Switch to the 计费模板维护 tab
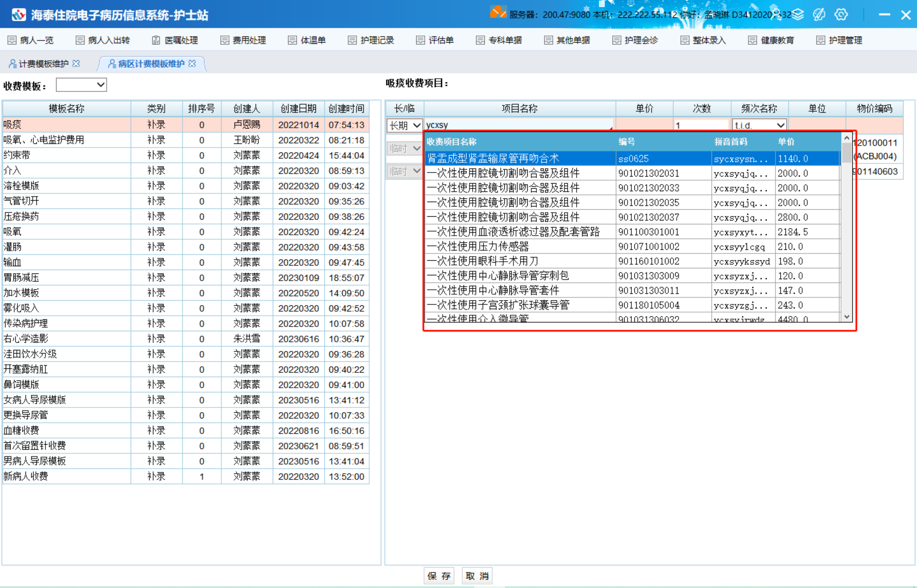This screenshot has width=917, height=588. pos(43,64)
